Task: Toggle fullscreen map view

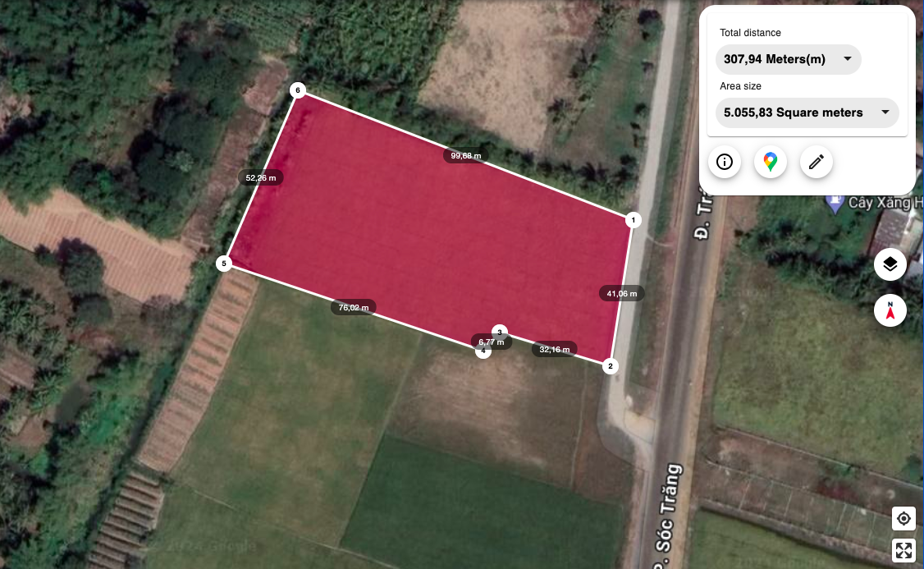Action: [x=903, y=551]
